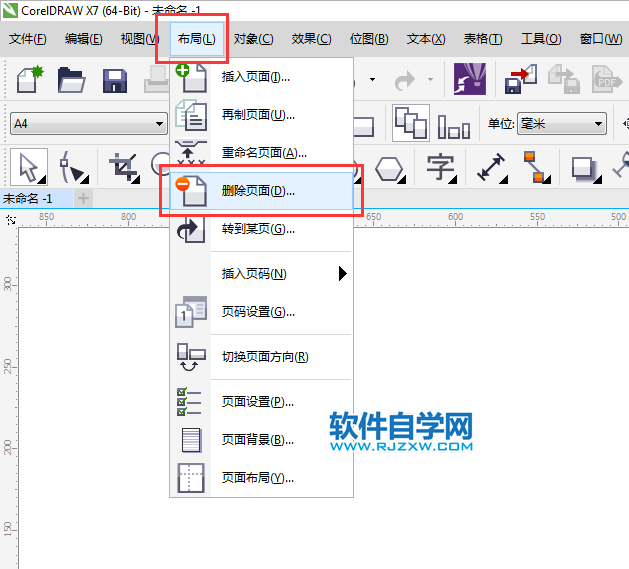Click the ruler origin corner icon
The width and height of the screenshot is (629, 569).
(11, 220)
